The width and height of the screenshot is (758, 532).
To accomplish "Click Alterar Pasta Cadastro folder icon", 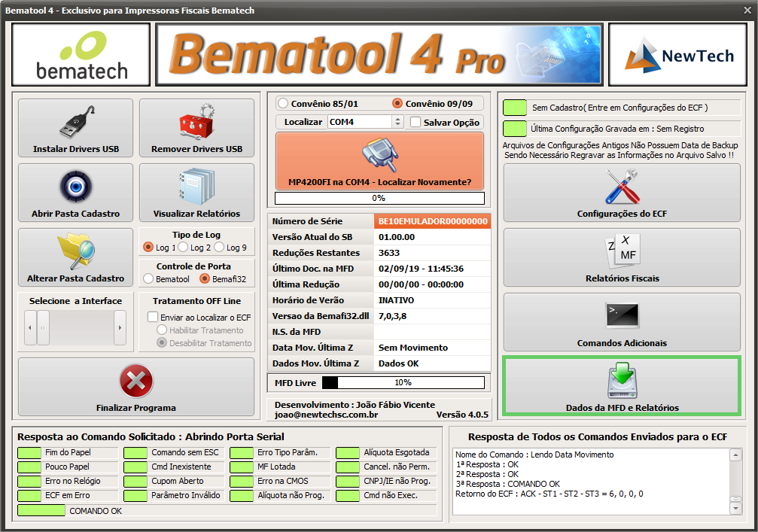I will pyautogui.click(x=76, y=251).
